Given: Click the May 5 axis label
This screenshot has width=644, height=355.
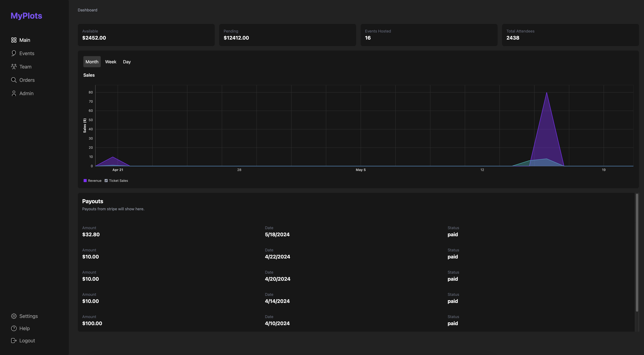Looking at the screenshot, I should 361,170.
